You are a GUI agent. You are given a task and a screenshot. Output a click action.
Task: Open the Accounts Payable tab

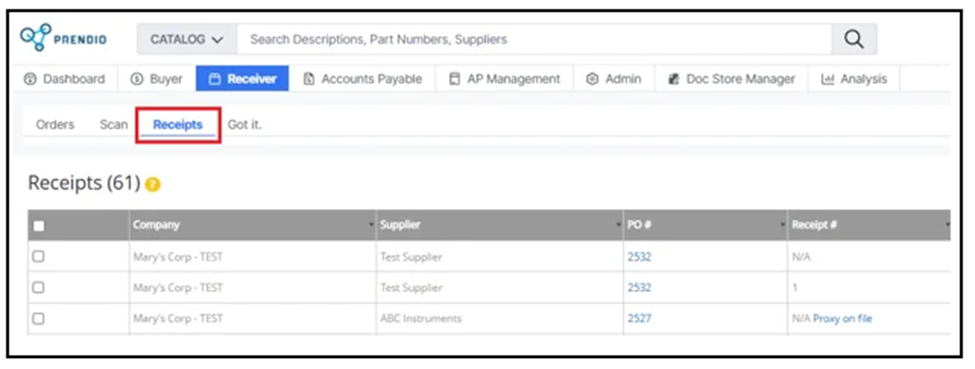[x=363, y=79]
